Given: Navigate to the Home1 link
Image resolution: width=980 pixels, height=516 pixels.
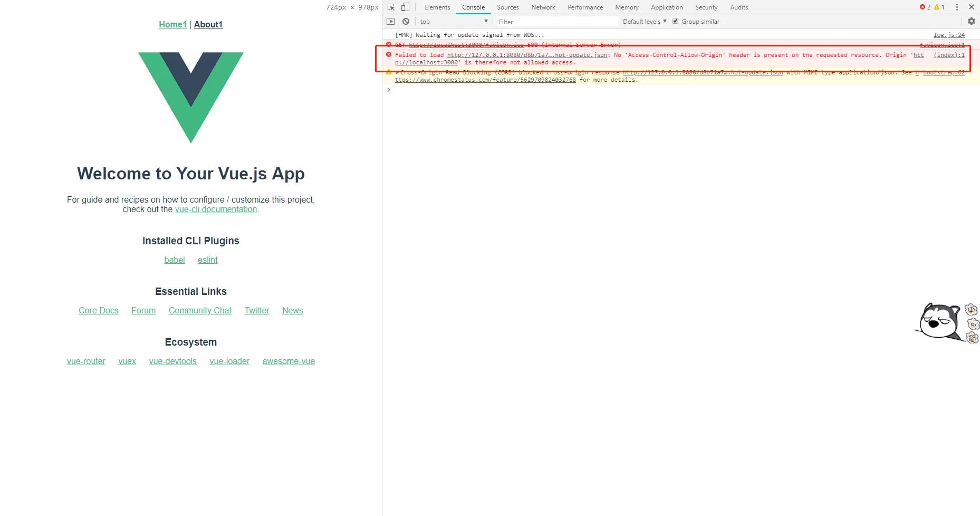Looking at the screenshot, I should pyautogui.click(x=173, y=24).
